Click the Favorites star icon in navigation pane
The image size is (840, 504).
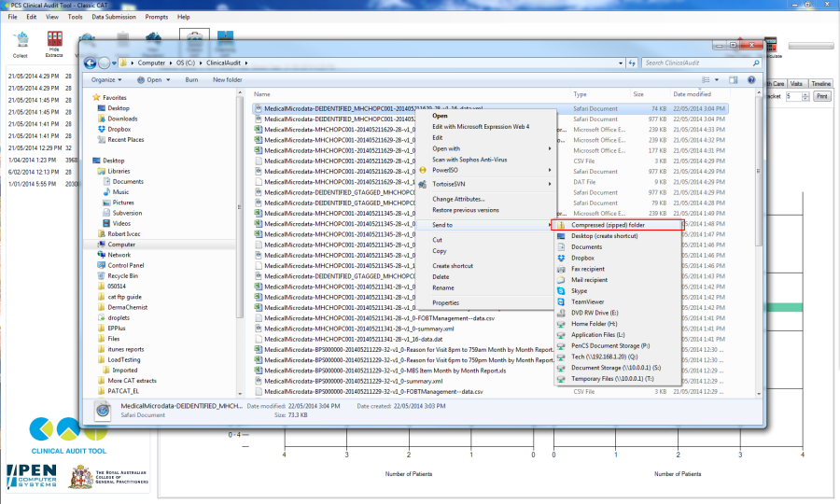tap(96, 97)
